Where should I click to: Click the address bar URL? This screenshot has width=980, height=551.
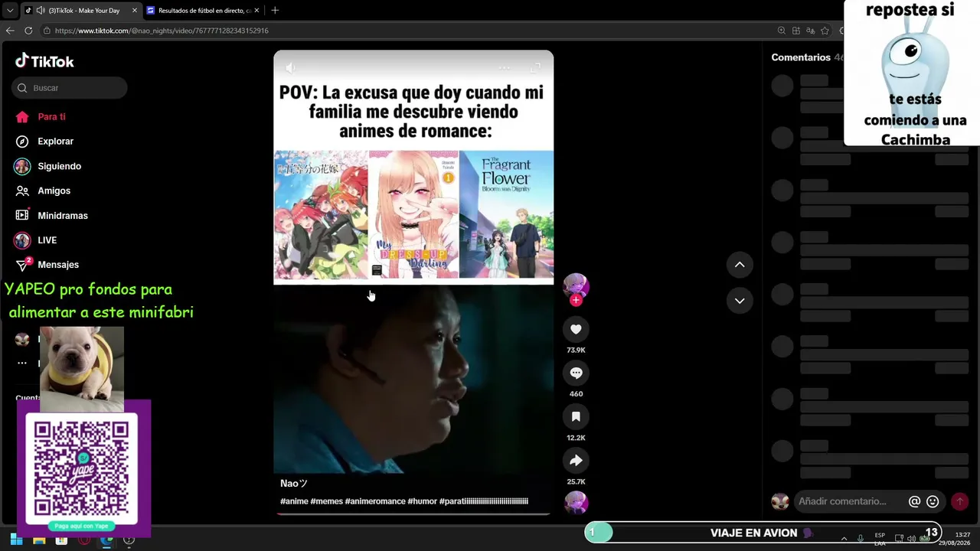[162, 31]
